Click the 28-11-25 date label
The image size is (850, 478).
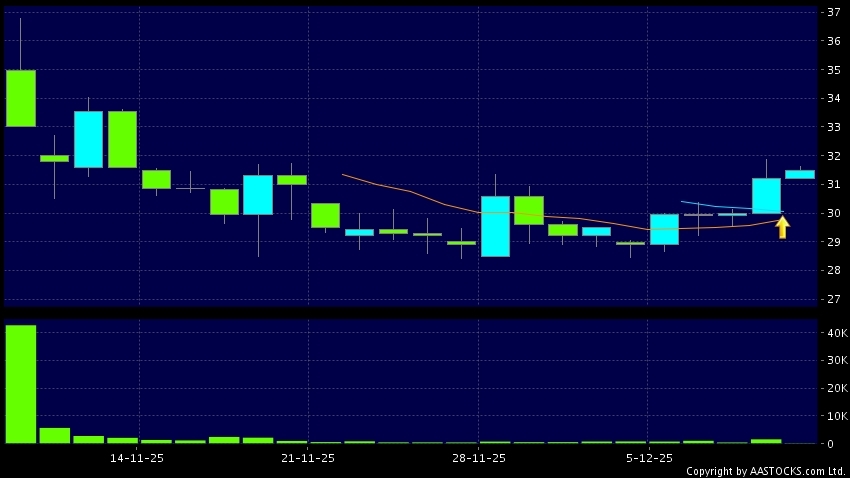[479, 458]
